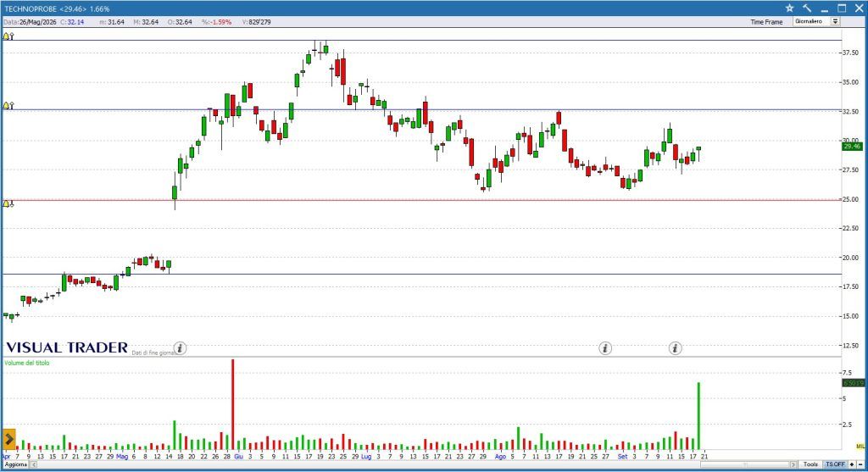Click the horizontal scrollbar left arrow
This screenshot has width=868, height=472.
(33, 464)
